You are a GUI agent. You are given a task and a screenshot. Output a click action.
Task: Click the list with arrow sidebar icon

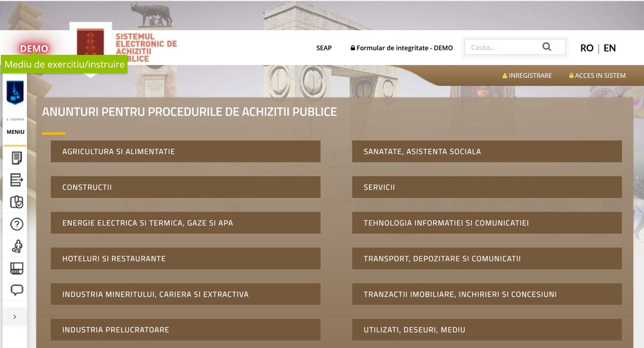tap(17, 180)
